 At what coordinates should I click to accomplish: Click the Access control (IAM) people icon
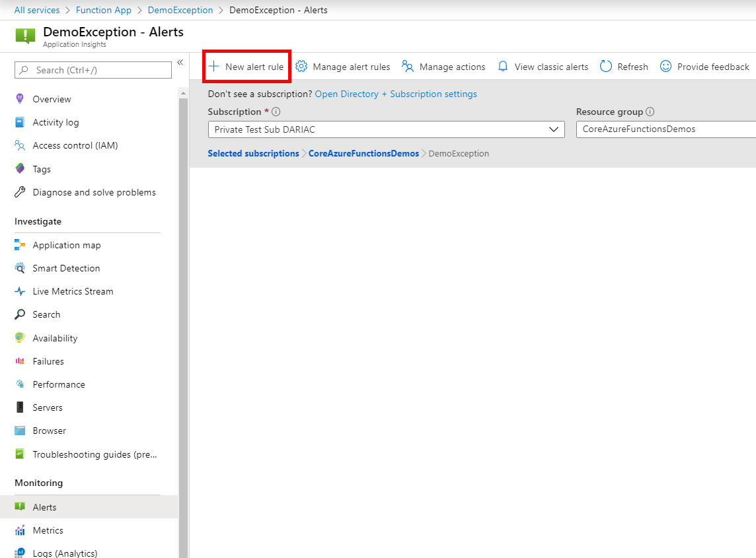20,145
